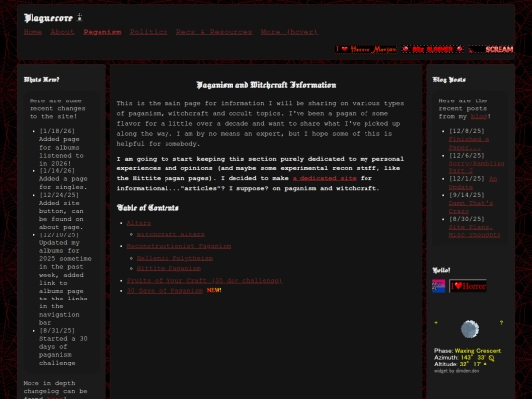Click the [1/18/26] changelog entry
Screen dimensions: 532x399
[61, 147]
